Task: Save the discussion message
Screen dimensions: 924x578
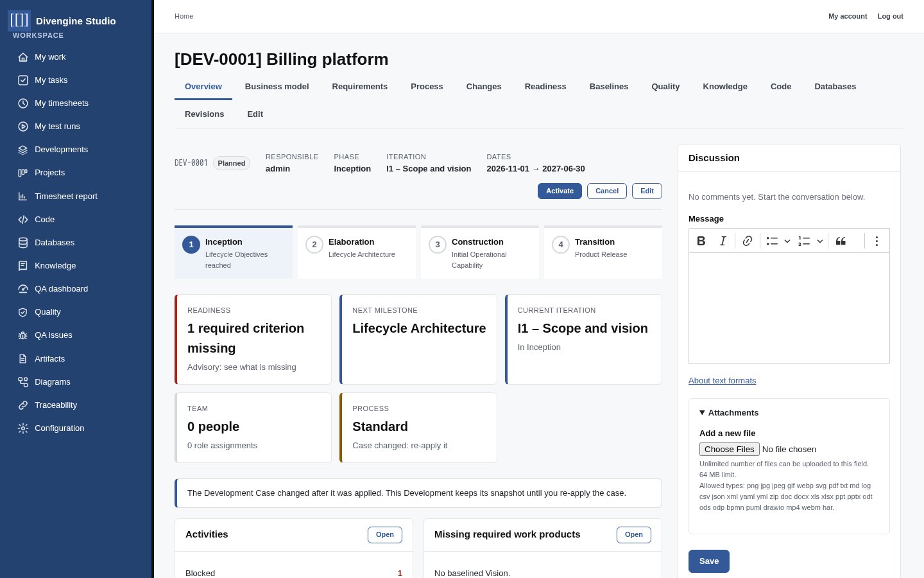Action: click(709, 561)
